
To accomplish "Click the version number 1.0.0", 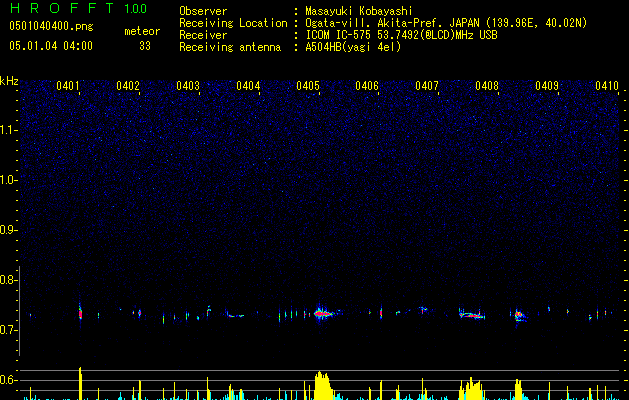I will [135, 8].
